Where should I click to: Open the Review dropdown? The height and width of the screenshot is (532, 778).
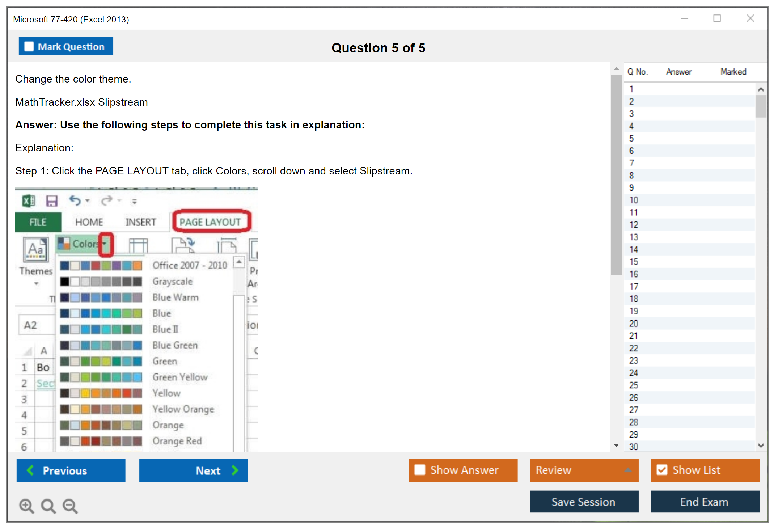pos(584,470)
